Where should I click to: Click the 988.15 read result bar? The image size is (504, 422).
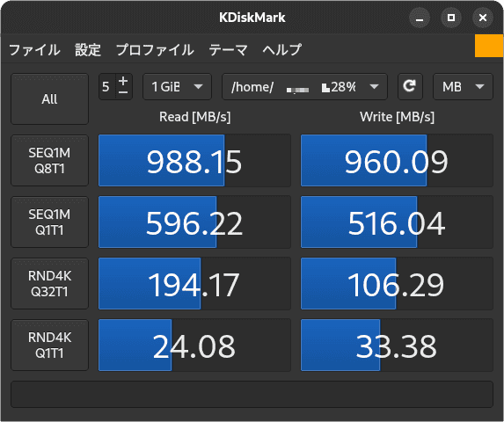click(194, 161)
